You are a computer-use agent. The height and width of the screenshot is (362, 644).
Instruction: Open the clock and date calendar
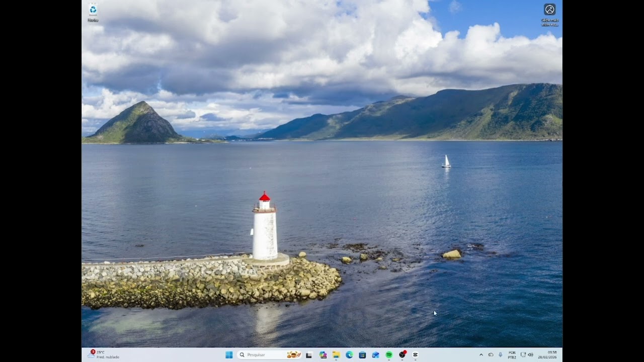[x=547, y=354]
